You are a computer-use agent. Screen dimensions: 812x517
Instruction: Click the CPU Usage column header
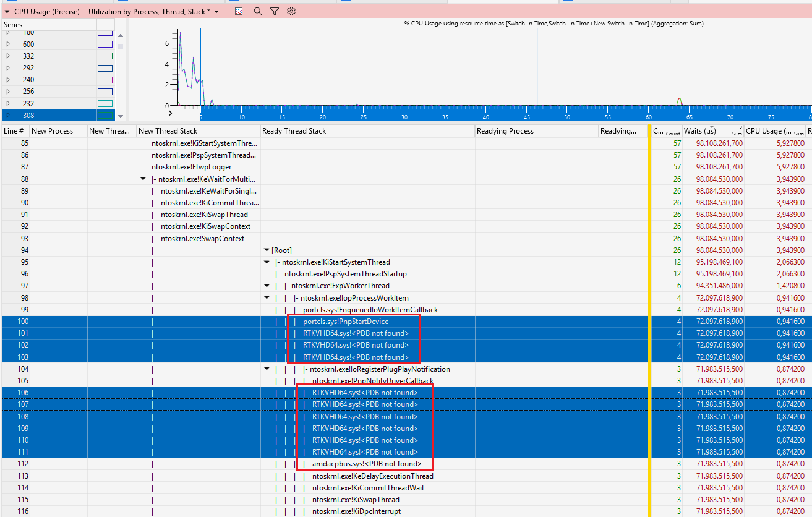coord(774,131)
